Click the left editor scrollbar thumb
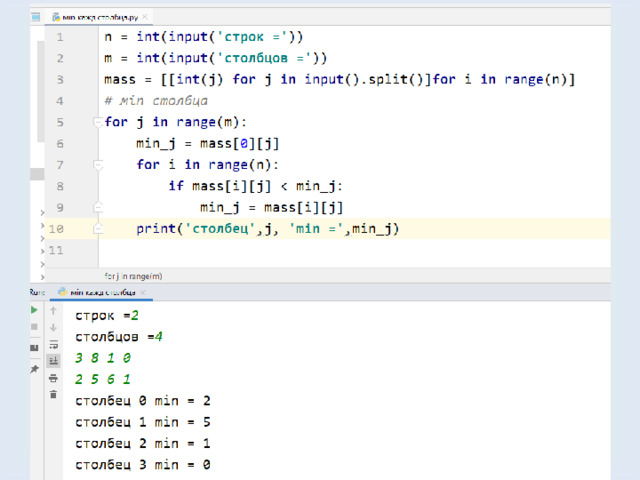The image size is (640, 480). click(40, 91)
